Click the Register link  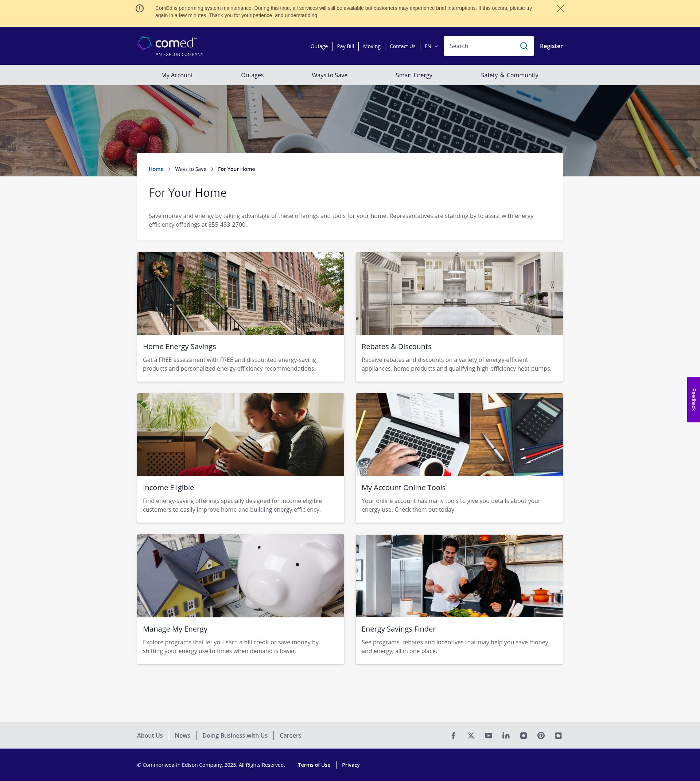[x=551, y=46]
